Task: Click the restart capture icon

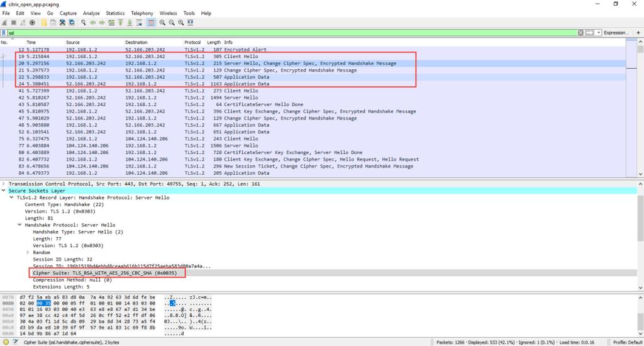Action: point(23,23)
